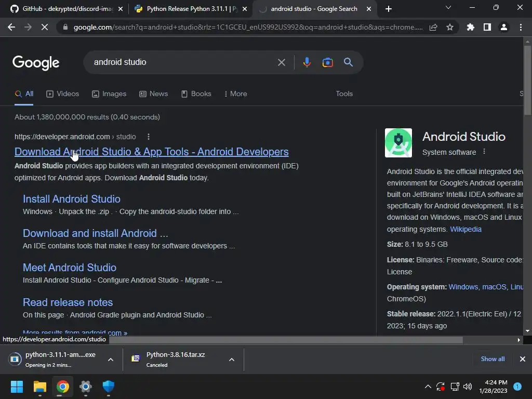The height and width of the screenshot is (399, 532).
Task: Start voice search with microphone icon
Action: 307,62
